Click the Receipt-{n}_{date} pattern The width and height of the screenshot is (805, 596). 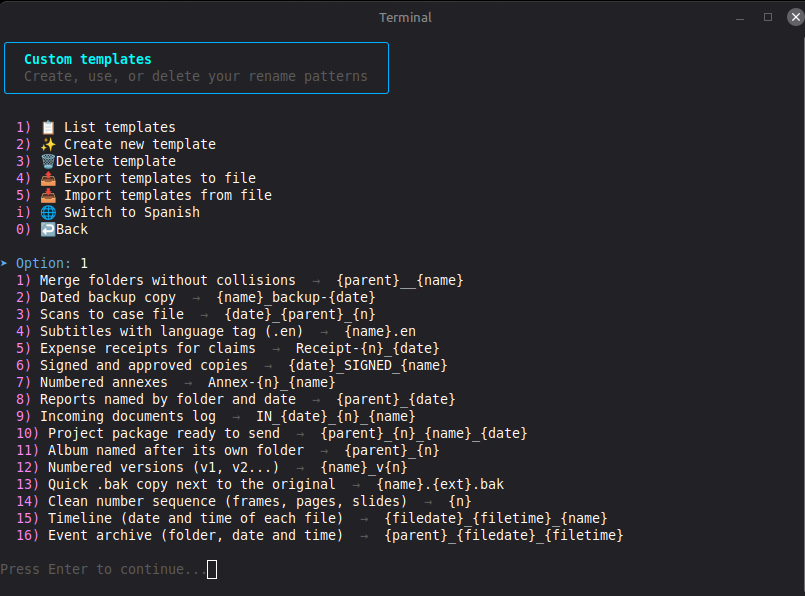pos(368,348)
